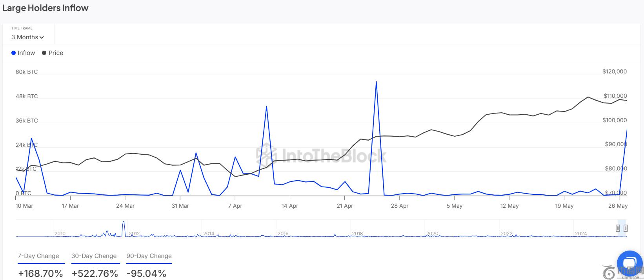Open the blue chat support bubble
644x280 pixels.
[629, 262]
